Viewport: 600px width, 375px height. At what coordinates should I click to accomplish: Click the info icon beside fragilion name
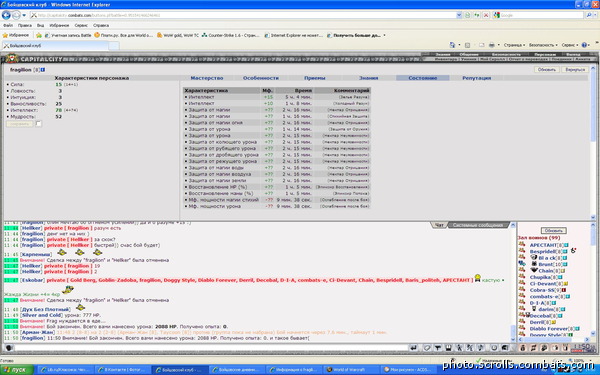click(43, 70)
